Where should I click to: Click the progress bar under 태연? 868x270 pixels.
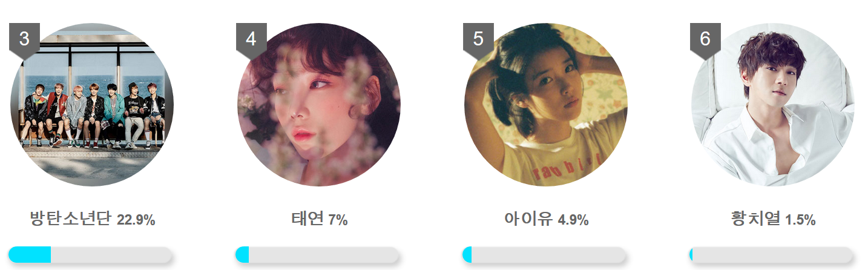coord(317,255)
